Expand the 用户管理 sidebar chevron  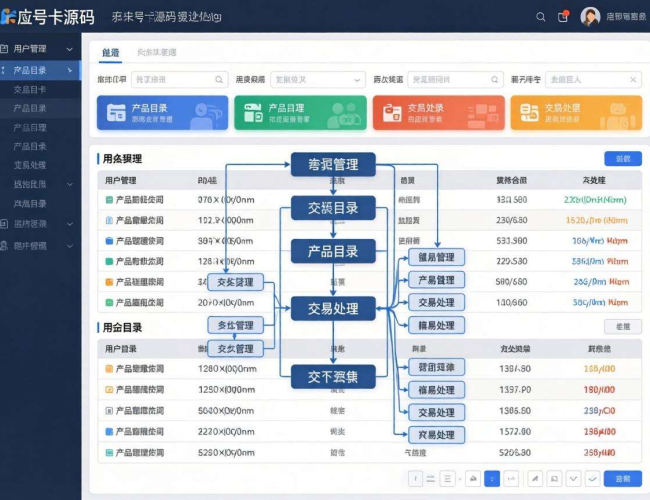point(70,49)
